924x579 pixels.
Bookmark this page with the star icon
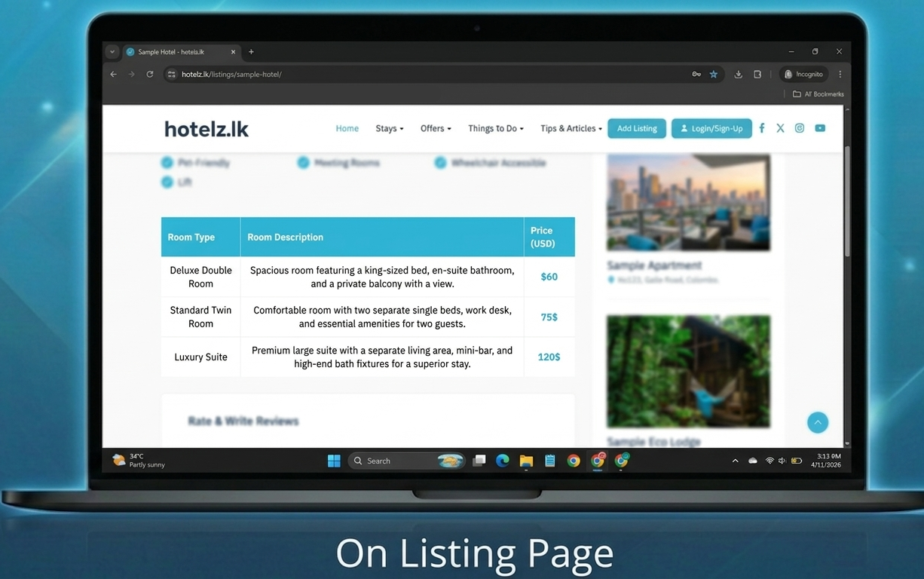point(714,74)
